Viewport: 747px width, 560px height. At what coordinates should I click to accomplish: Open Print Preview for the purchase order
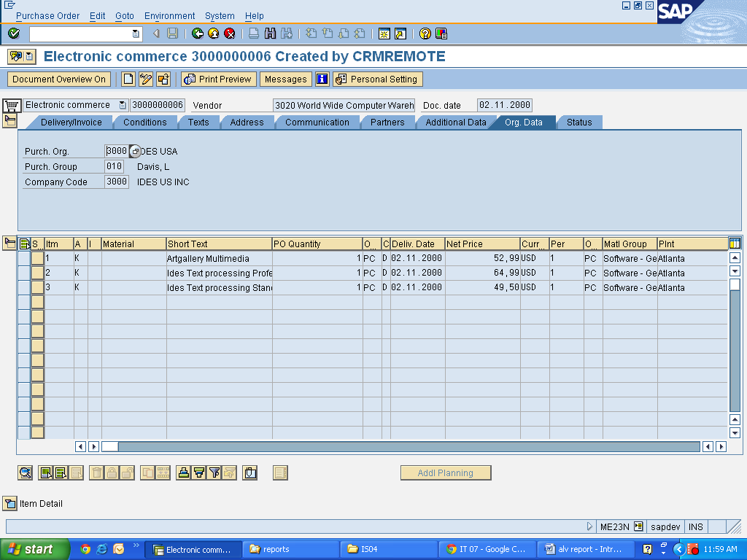coord(217,79)
